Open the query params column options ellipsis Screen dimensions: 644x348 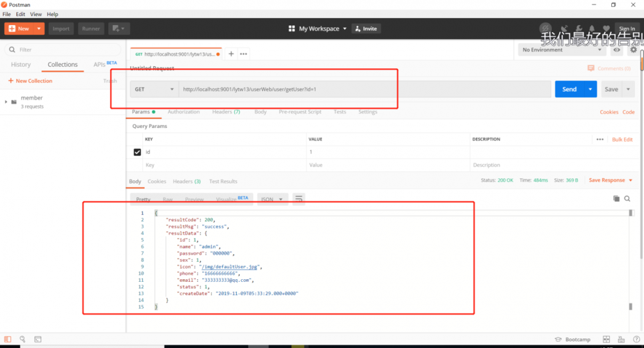coord(600,139)
